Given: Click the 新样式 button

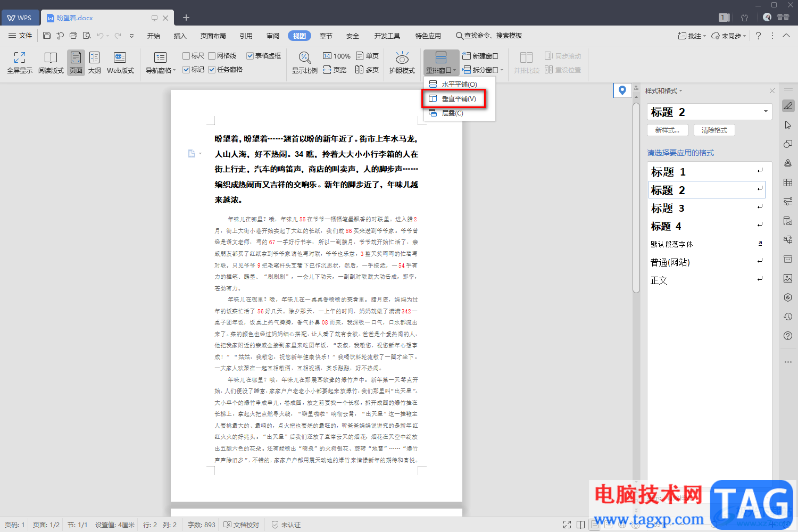Looking at the screenshot, I should point(667,130).
